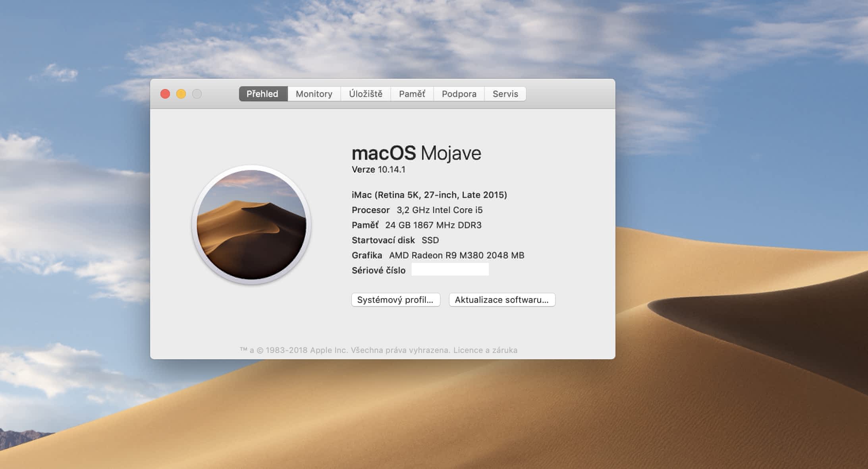868x469 pixels.
Task: Click the 3,2 GHz Intel Core i5 text
Action: pos(439,210)
